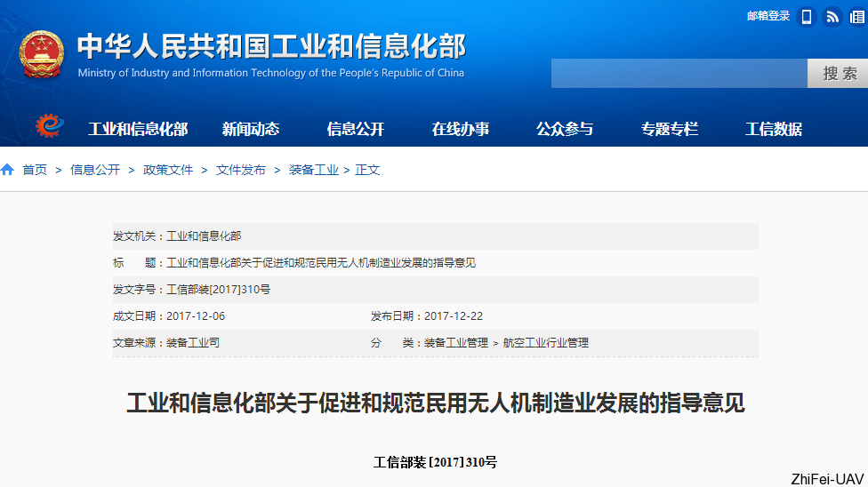The height and width of the screenshot is (487, 868).
Task: Open 装备工业 breadcrumb link
Action: (314, 170)
